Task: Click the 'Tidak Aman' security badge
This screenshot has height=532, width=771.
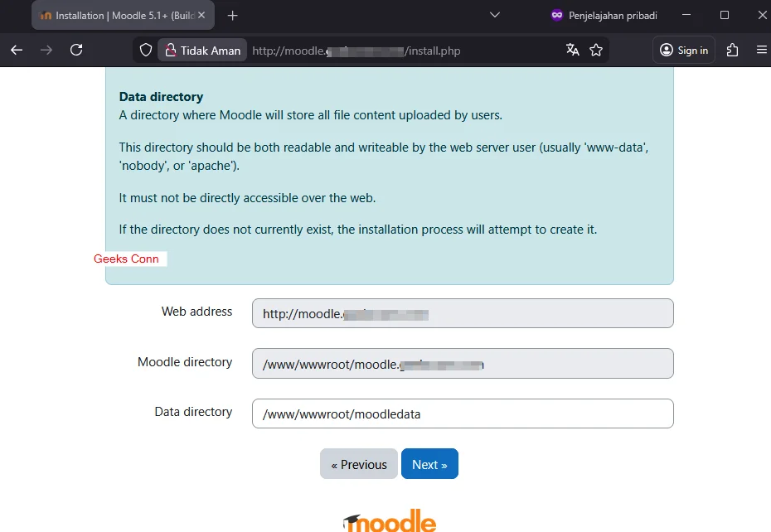Action: pyautogui.click(x=202, y=50)
